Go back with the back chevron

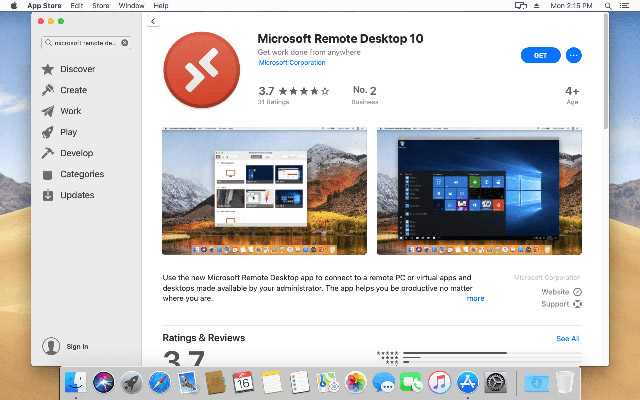[x=153, y=21]
